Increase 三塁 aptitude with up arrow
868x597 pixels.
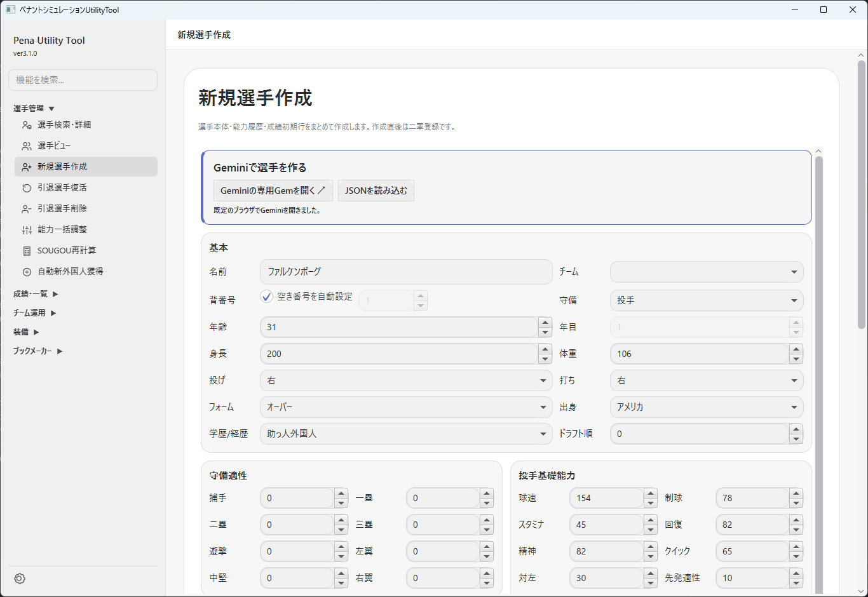487,520
